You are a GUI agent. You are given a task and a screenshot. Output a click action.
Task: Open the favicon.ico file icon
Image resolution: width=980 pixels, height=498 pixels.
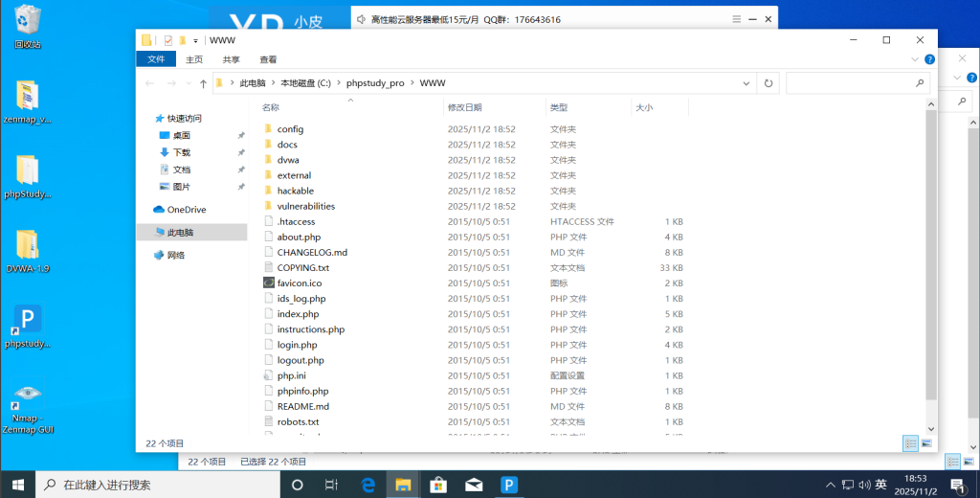[269, 283]
